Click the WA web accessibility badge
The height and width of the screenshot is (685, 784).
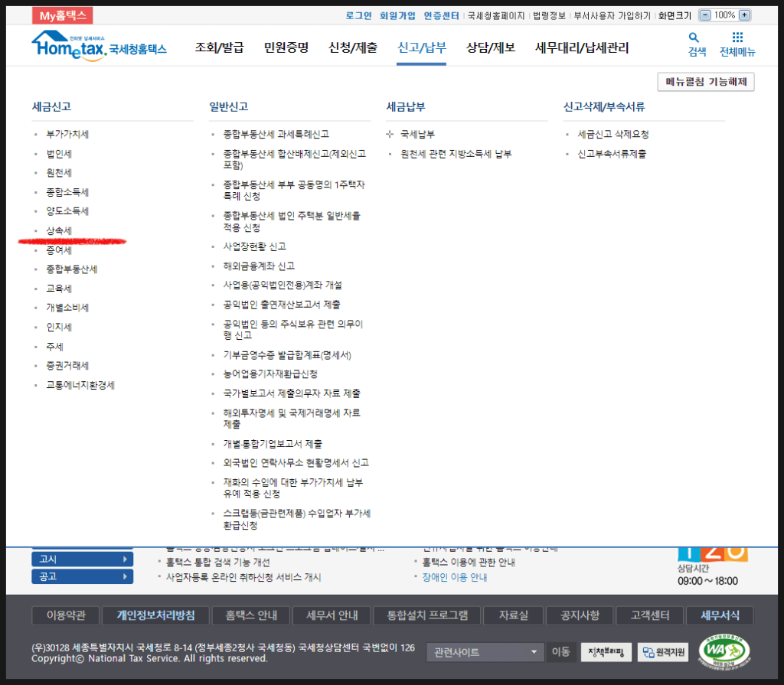pos(724,651)
